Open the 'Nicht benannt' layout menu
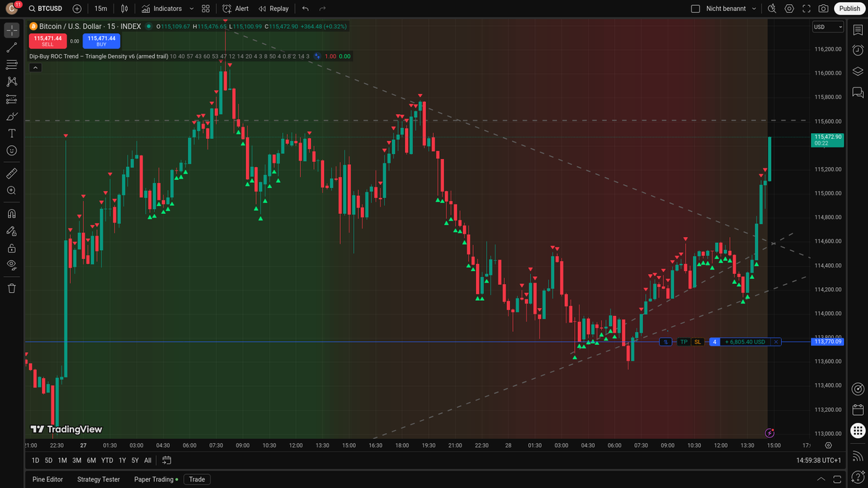 pyautogui.click(x=731, y=9)
